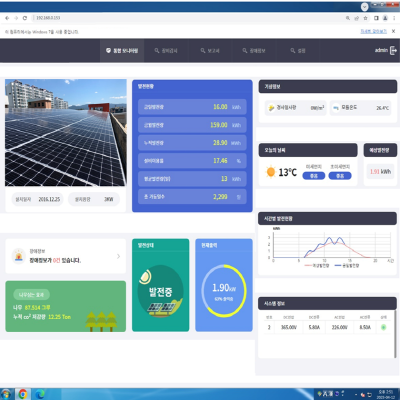
Task: Click the module temperature icon
Action: click(x=336, y=108)
